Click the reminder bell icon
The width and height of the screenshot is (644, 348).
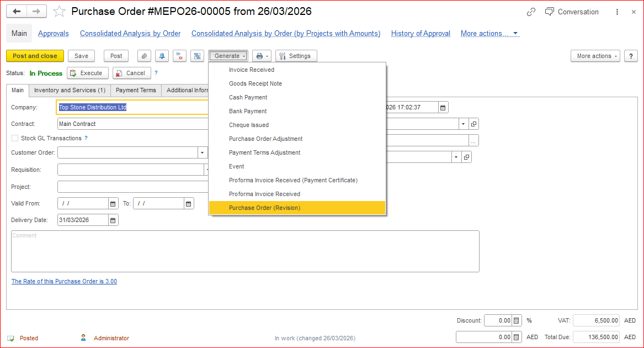coord(162,56)
